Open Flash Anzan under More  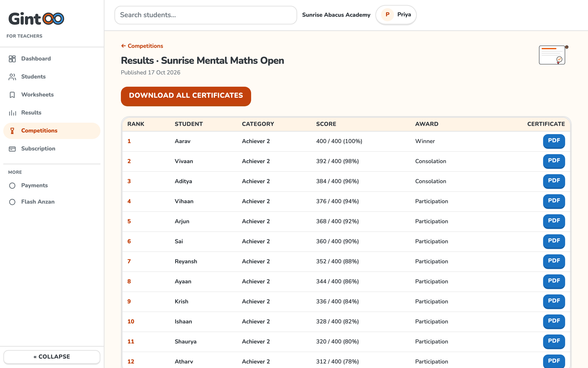(52, 202)
